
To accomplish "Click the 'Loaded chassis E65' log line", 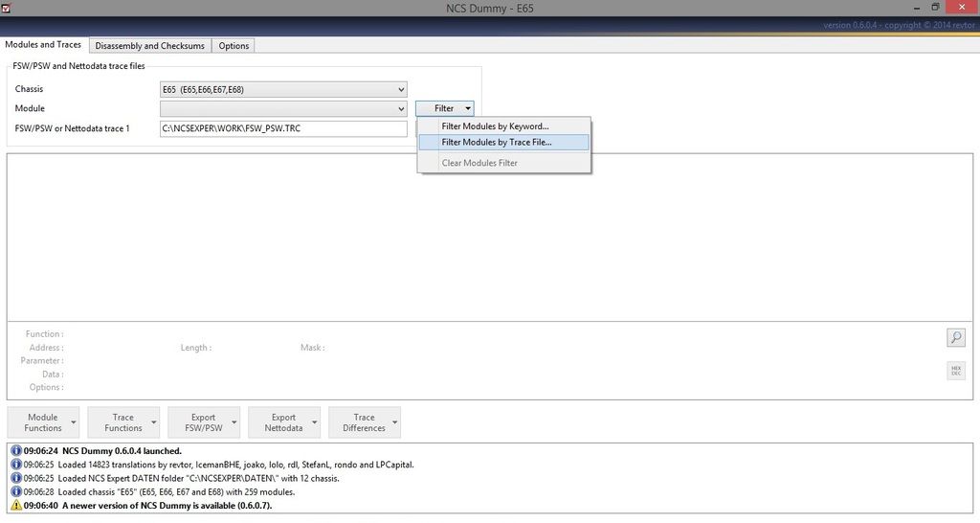I will click(x=176, y=491).
